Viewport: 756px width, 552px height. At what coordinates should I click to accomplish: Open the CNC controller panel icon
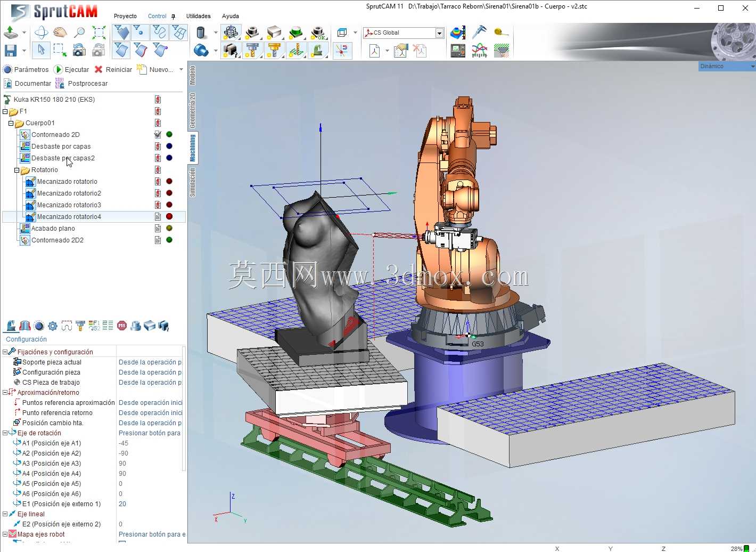458,51
